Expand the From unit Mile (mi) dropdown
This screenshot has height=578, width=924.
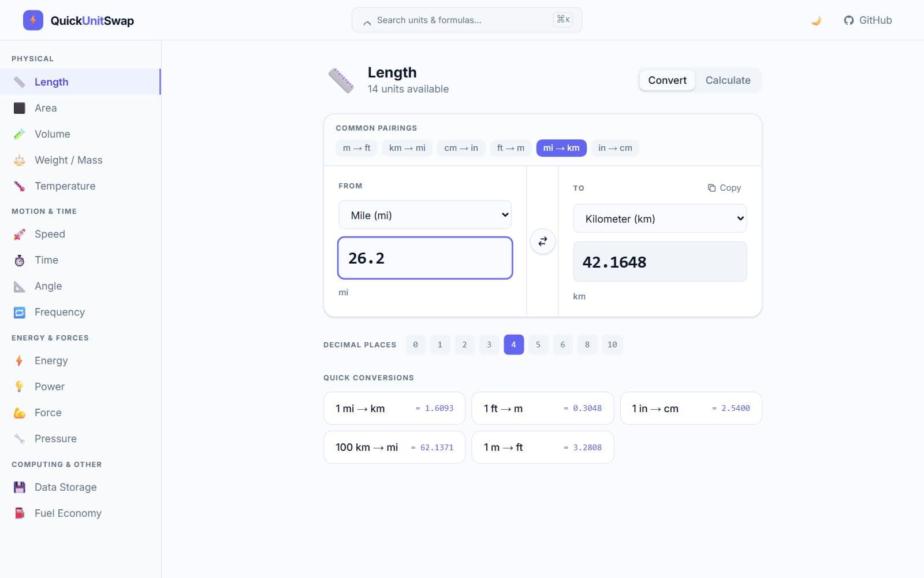point(425,215)
